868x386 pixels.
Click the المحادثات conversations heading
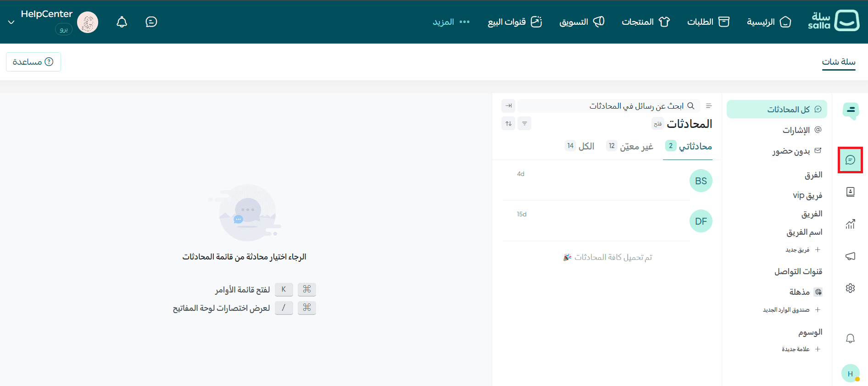tap(690, 124)
